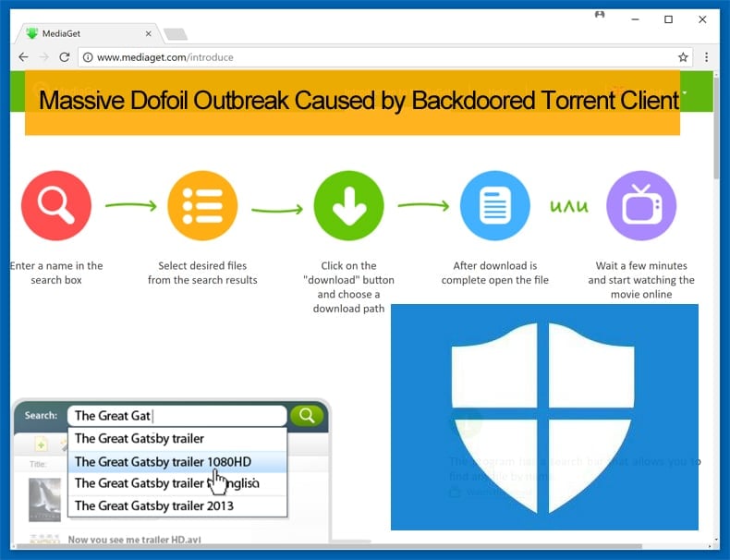Click the Chrome profile icon in title bar
Viewport: 730px width, 560px height.
click(600, 15)
